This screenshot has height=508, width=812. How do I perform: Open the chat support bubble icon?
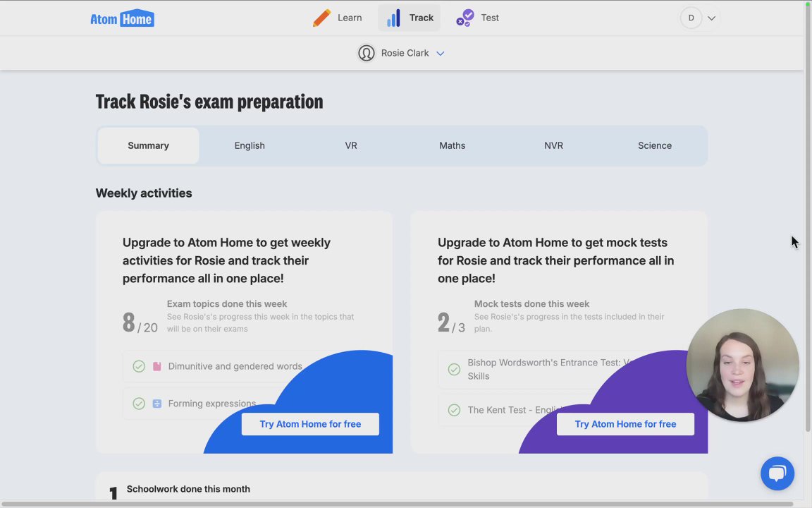coord(777,473)
